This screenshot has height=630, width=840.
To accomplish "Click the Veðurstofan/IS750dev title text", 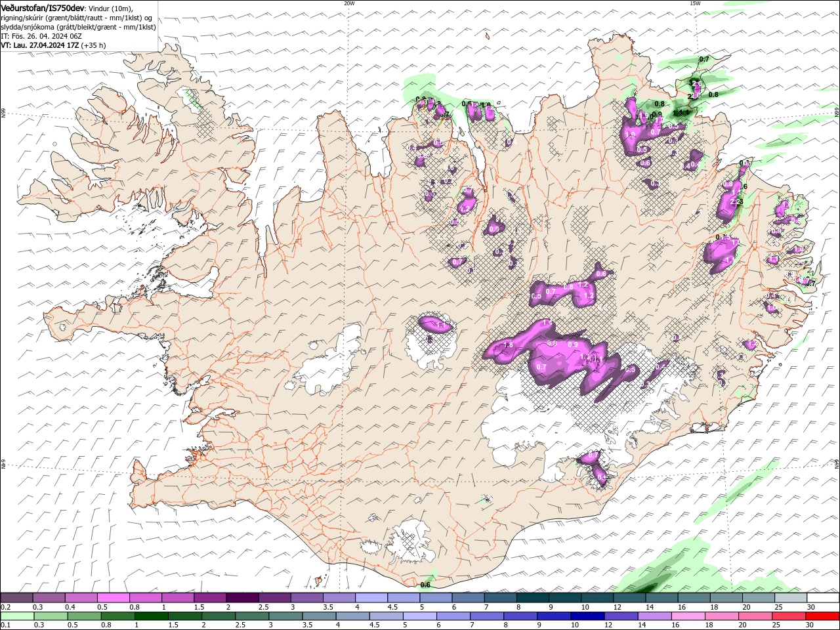I will click(x=43, y=7).
